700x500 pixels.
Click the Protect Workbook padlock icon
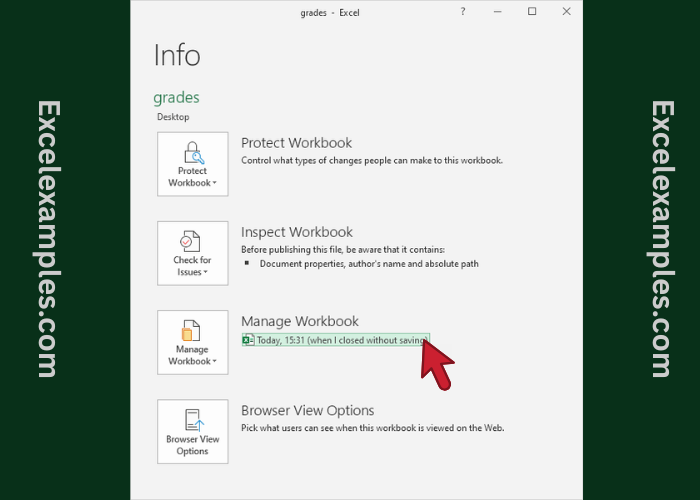click(x=192, y=152)
